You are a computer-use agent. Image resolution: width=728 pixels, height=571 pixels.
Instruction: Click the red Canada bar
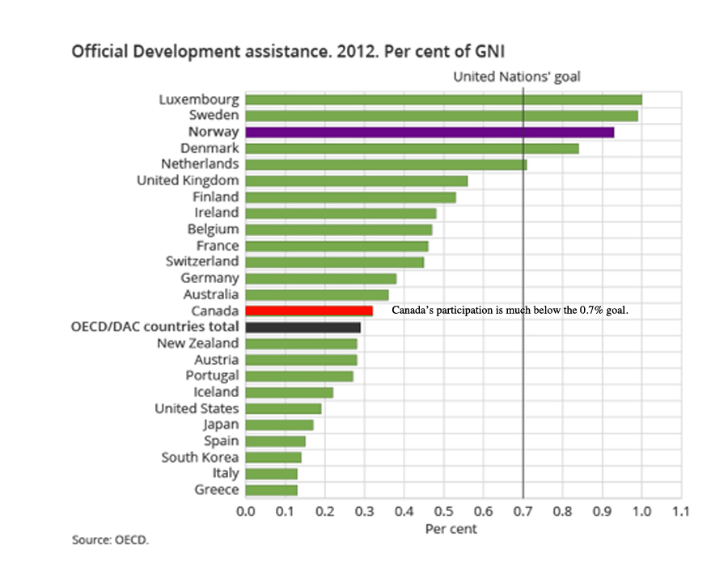coord(308,311)
